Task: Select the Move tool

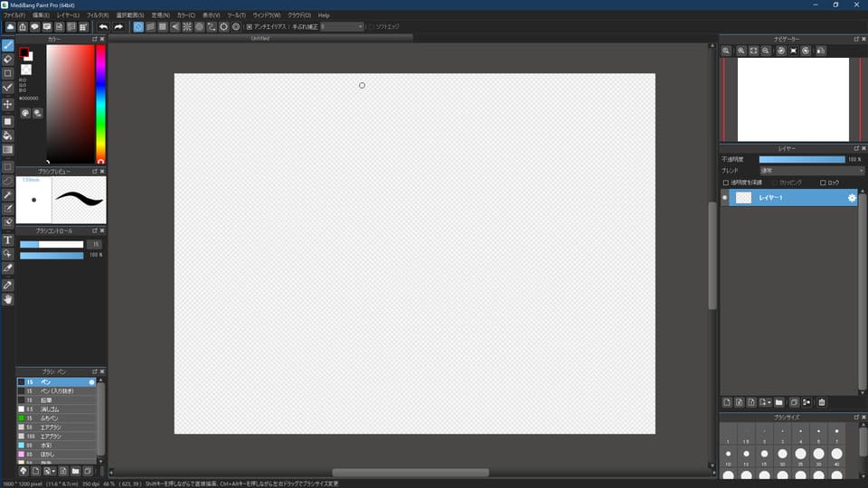Action: [x=8, y=104]
